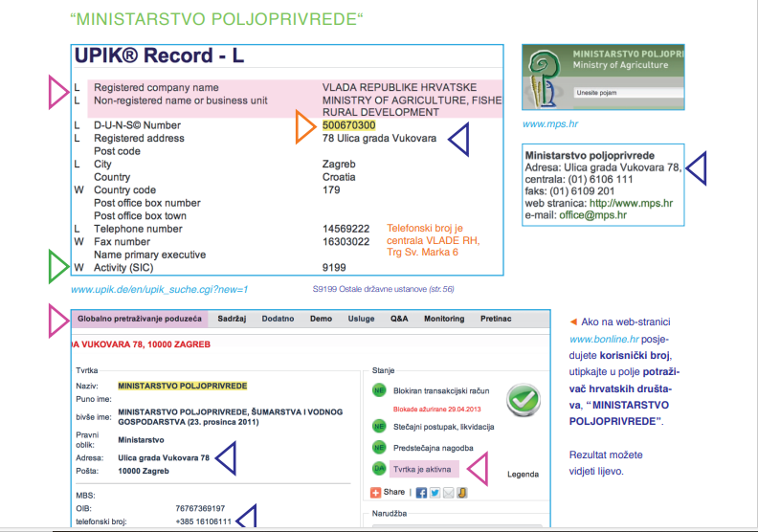
Task: Click the Share label
Action: click(x=394, y=492)
